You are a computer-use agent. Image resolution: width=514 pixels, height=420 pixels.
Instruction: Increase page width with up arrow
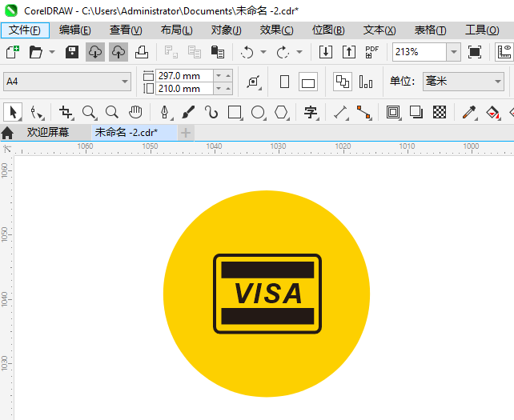[x=228, y=76]
